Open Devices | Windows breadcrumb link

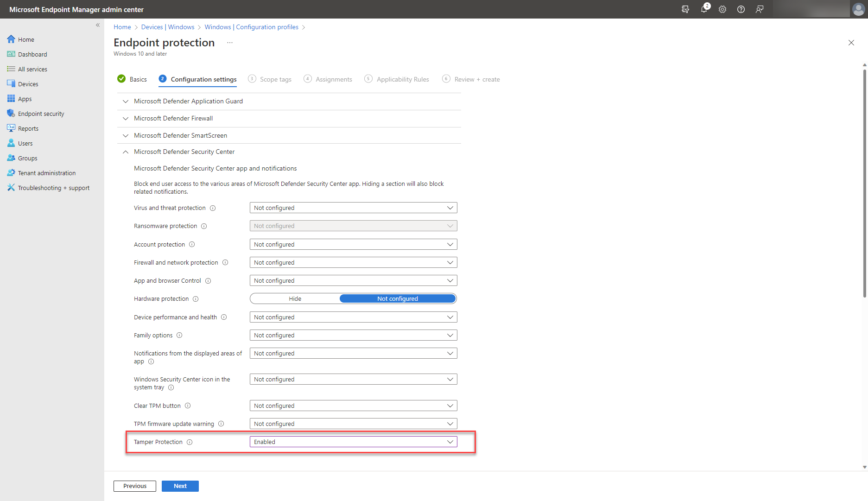pyautogui.click(x=168, y=27)
